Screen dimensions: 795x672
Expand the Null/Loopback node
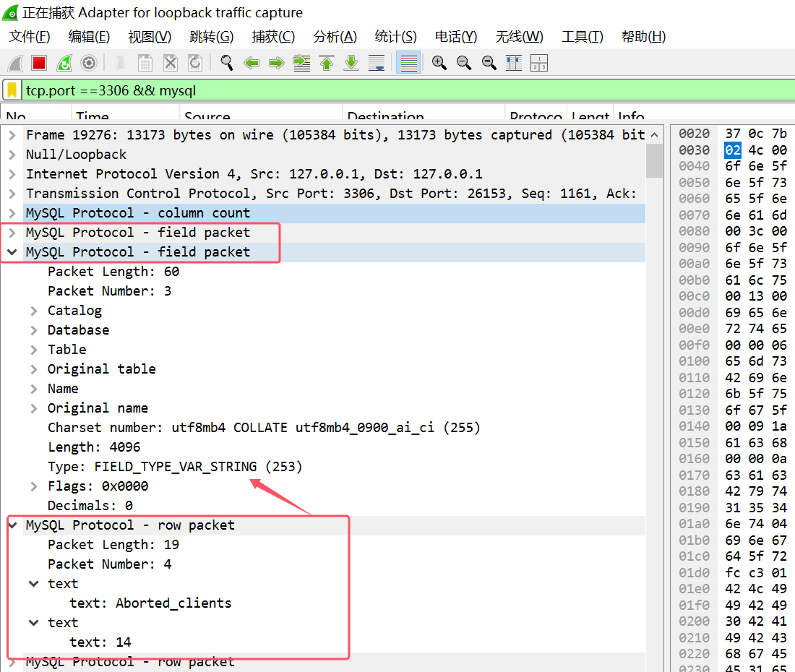(12, 155)
